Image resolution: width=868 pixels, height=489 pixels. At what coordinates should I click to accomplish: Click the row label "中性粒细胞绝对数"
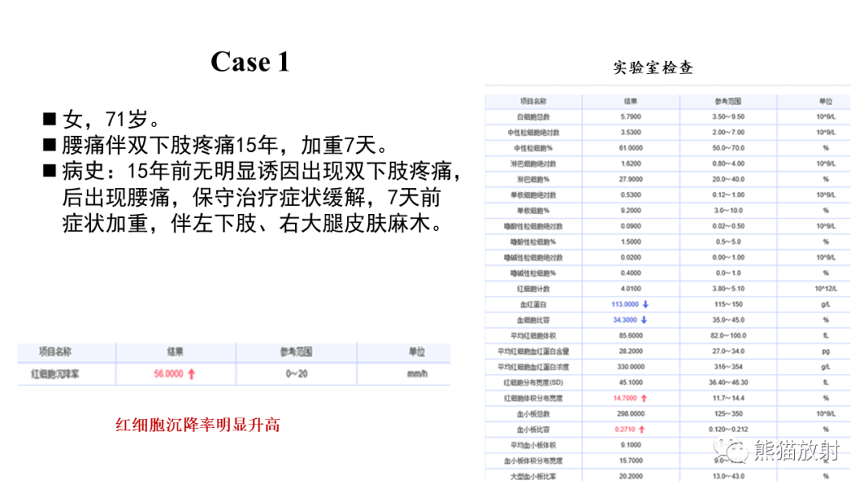point(533,133)
